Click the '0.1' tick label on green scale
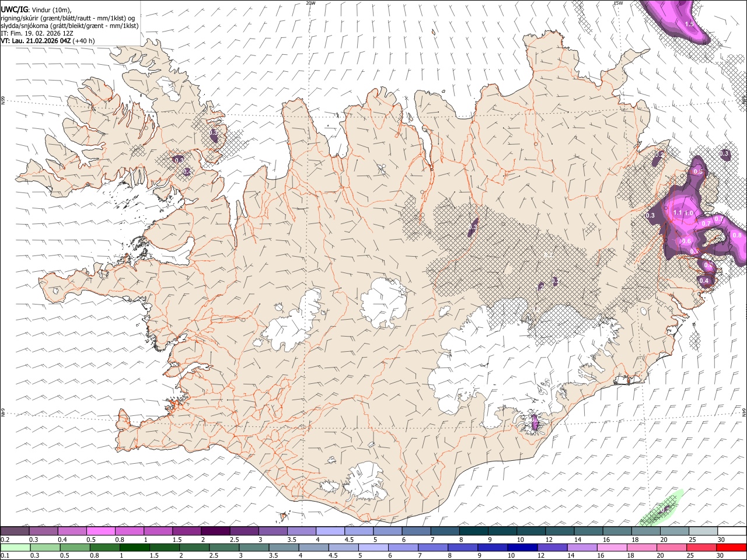 [x=5, y=556]
